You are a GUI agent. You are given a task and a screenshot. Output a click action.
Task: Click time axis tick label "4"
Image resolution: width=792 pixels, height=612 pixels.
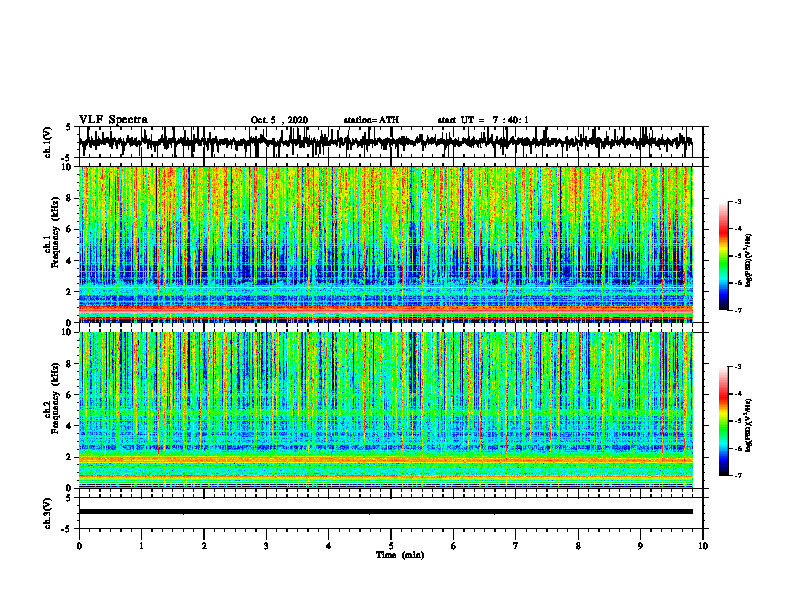(x=329, y=546)
